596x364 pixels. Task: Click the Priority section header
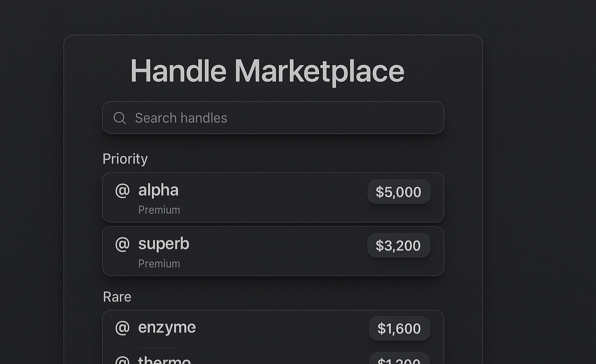(125, 159)
